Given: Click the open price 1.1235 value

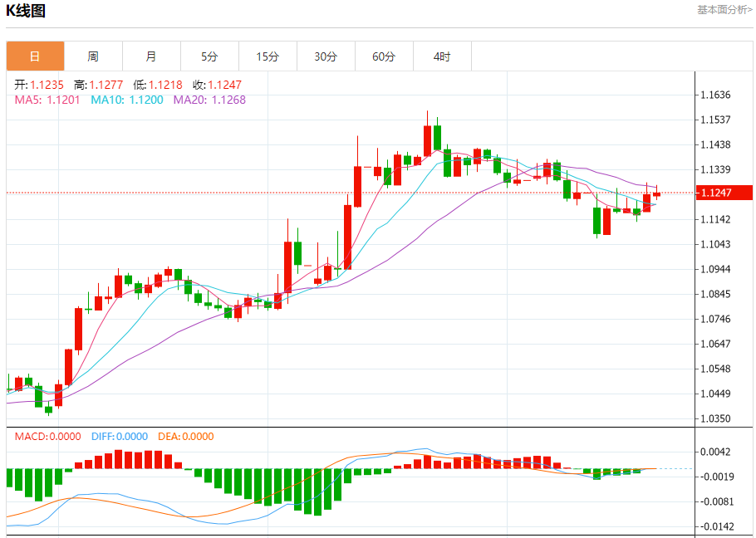Looking at the screenshot, I should 47,85.
